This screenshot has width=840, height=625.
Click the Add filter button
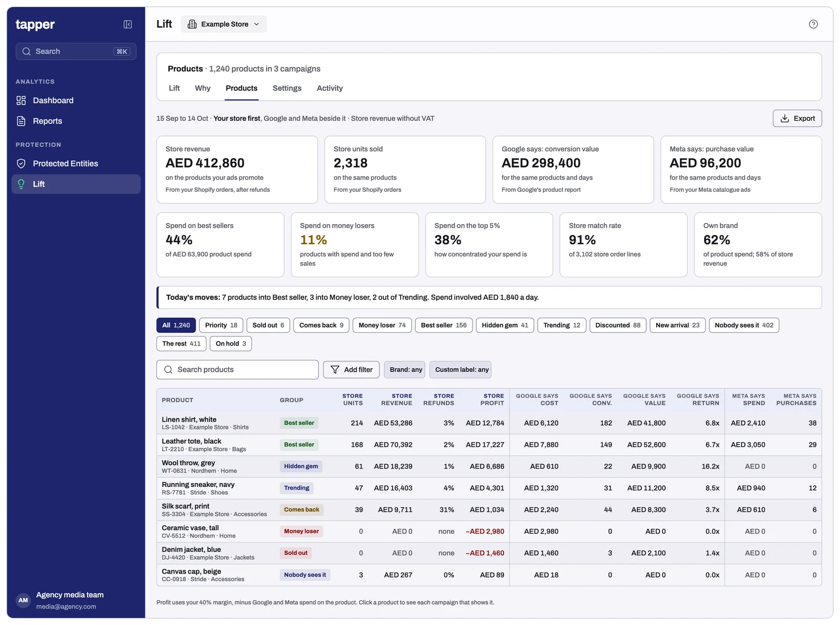coord(351,370)
